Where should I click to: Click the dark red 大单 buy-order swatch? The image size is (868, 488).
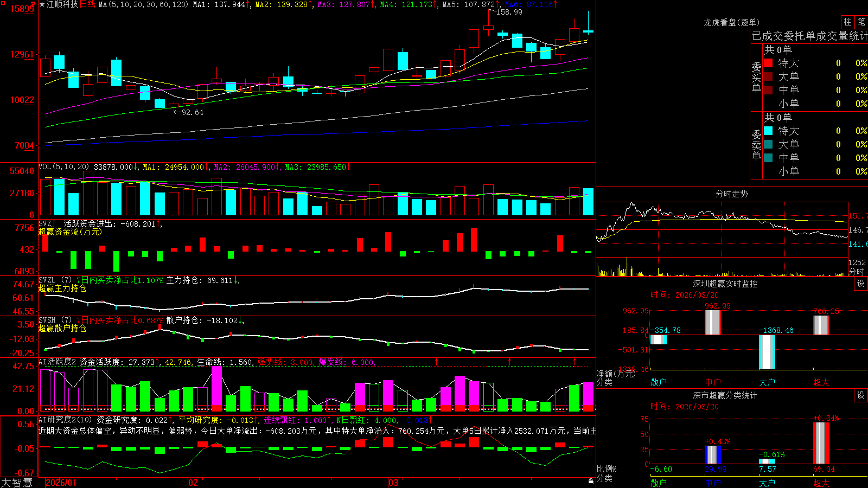coord(768,76)
